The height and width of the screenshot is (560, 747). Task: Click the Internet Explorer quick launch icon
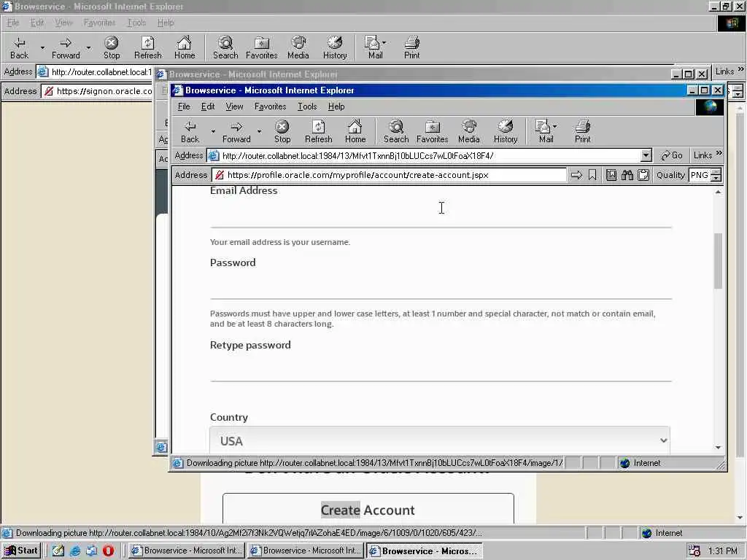(x=75, y=551)
